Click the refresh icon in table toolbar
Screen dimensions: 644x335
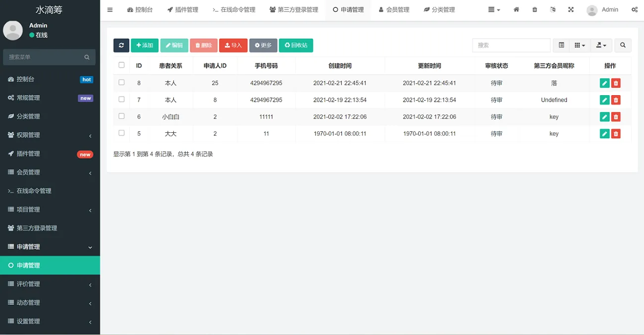pyautogui.click(x=121, y=45)
